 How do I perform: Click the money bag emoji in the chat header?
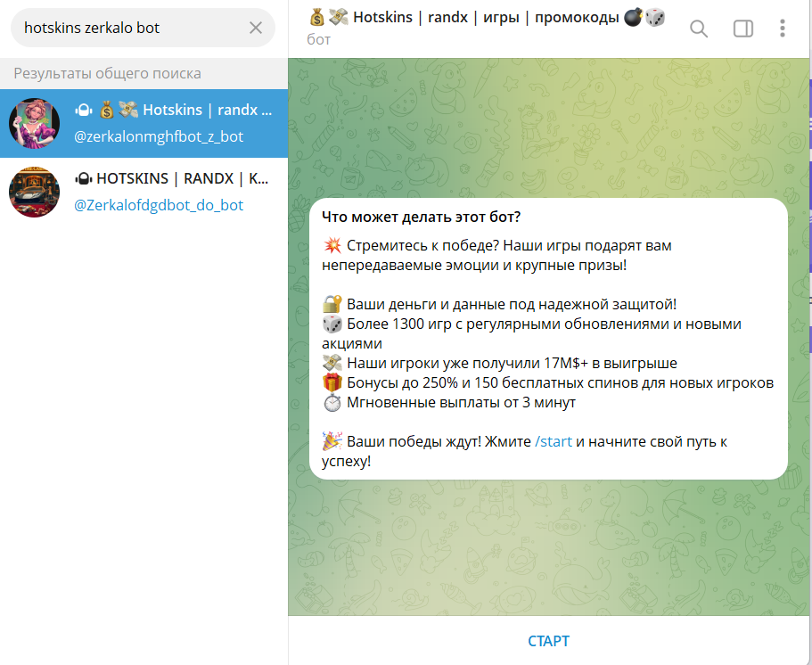[x=316, y=17]
